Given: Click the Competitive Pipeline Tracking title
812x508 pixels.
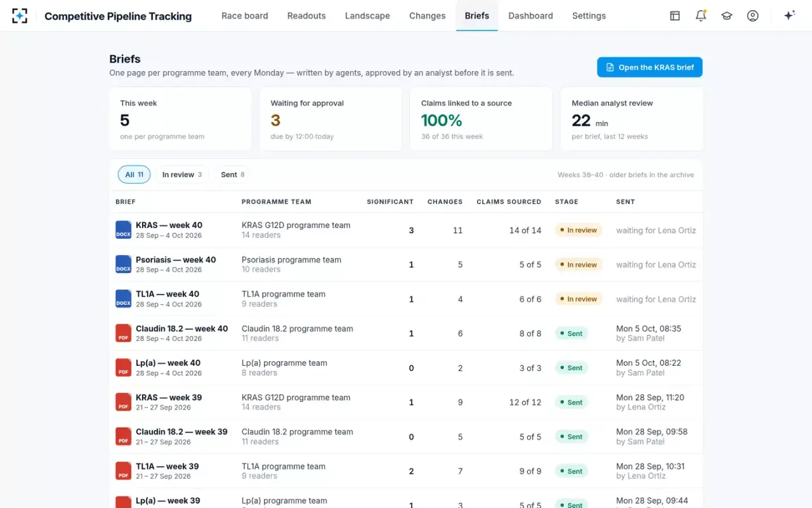Looking at the screenshot, I should pos(118,17).
